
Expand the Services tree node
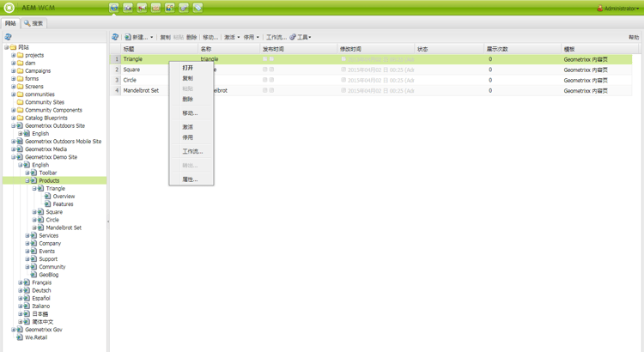[27, 235]
